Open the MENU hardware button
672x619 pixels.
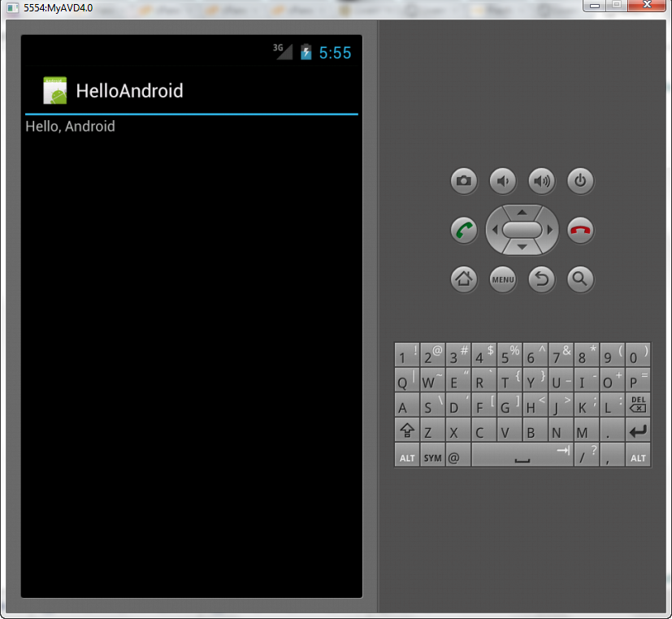tap(503, 279)
